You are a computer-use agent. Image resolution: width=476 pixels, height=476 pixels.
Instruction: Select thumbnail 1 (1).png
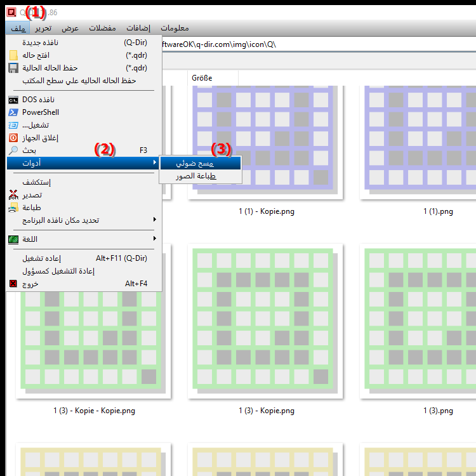(418, 142)
